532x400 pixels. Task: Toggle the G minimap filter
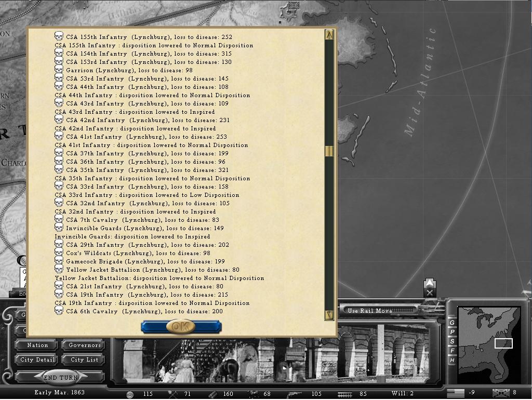(452, 323)
